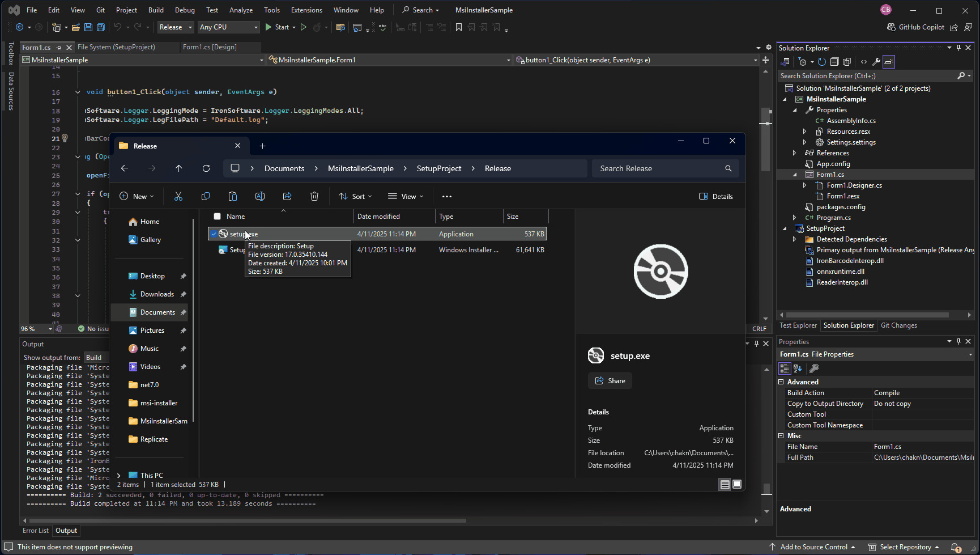Viewport: 980px width, 555px height.
Task: Toggle the Details pane button
Action: (716, 196)
